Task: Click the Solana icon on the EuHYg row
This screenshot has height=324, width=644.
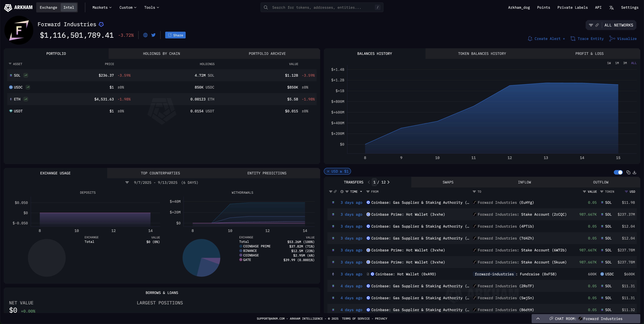Action: coord(333,203)
